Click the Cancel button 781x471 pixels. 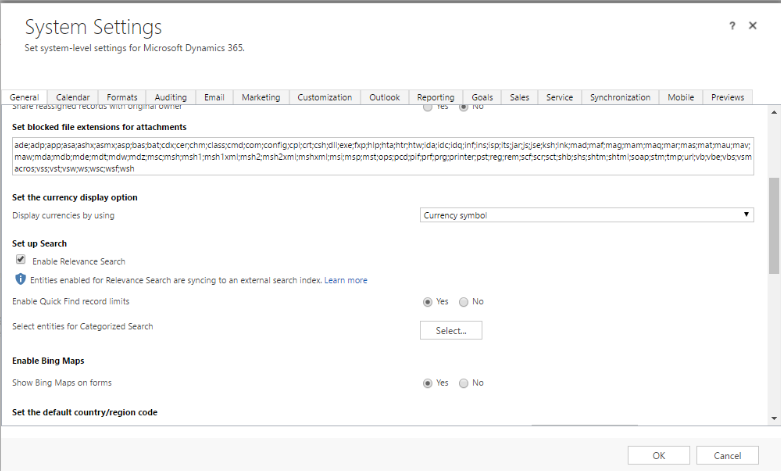pos(727,456)
